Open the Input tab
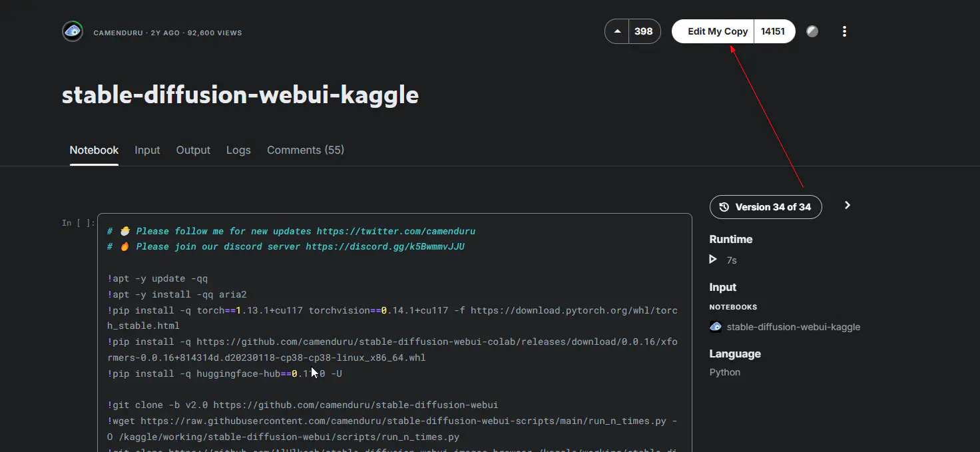 pyautogui.click(x=147, y=150)
